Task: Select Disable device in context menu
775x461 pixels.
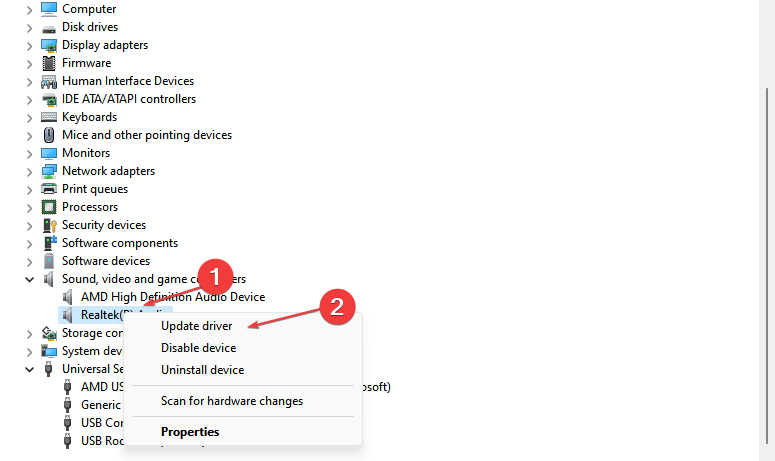Action: click(198, 348)
